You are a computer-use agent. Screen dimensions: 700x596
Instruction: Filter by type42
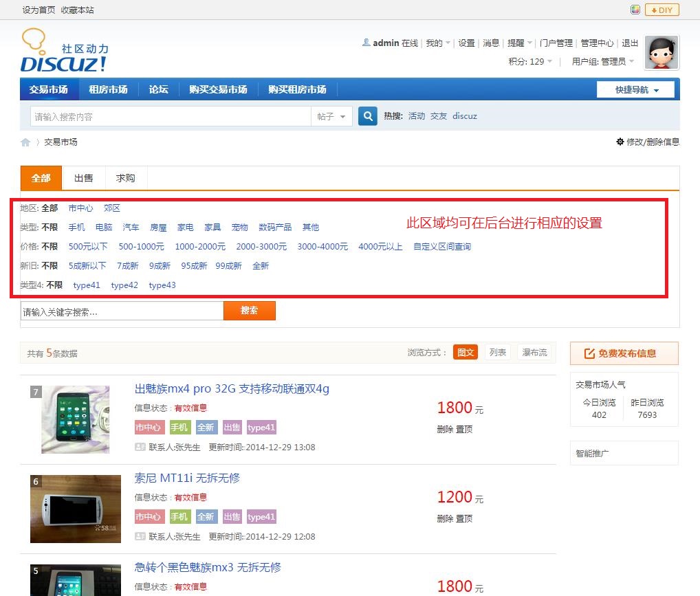(124, 285)
